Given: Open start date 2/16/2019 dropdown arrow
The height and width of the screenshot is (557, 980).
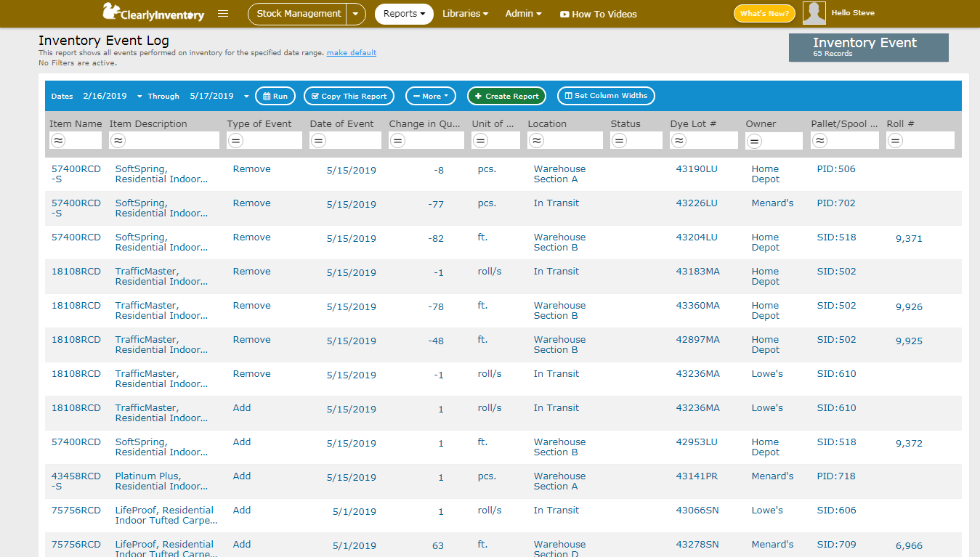Looking at the screenshot, I should (139, 97).
